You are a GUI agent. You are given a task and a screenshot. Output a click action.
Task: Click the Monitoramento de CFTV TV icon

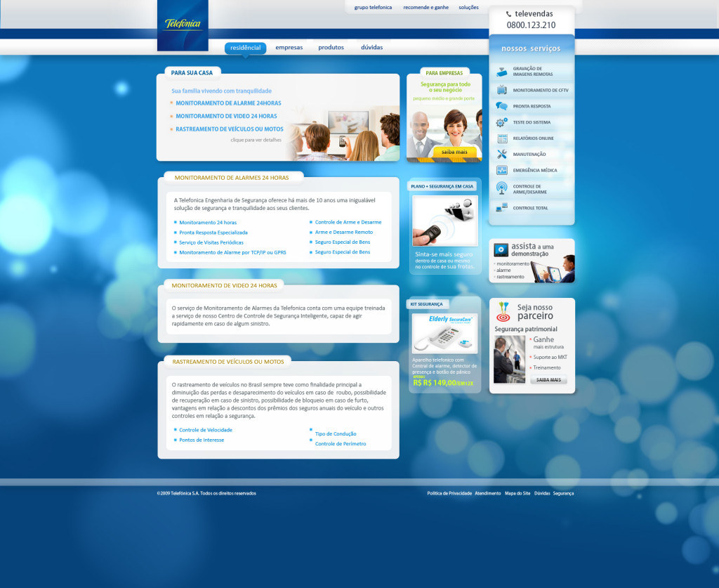pyautogui.click(x=501, y=90)
